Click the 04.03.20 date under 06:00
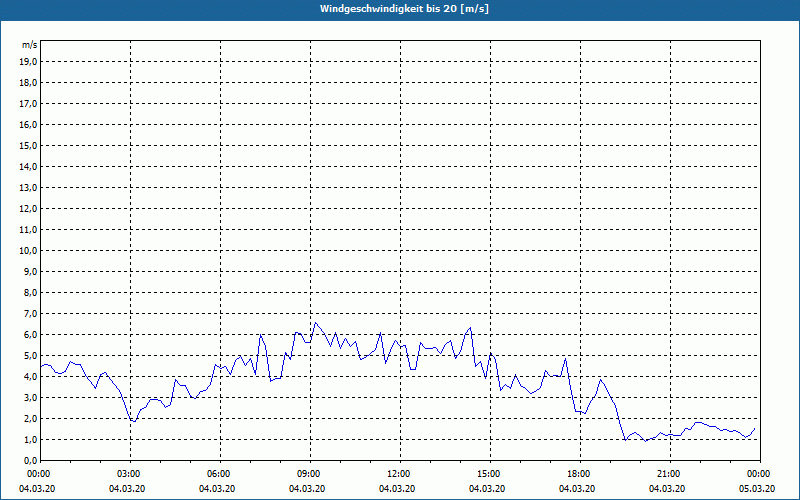Screen dimensions: 800x500 coord(217,489)
